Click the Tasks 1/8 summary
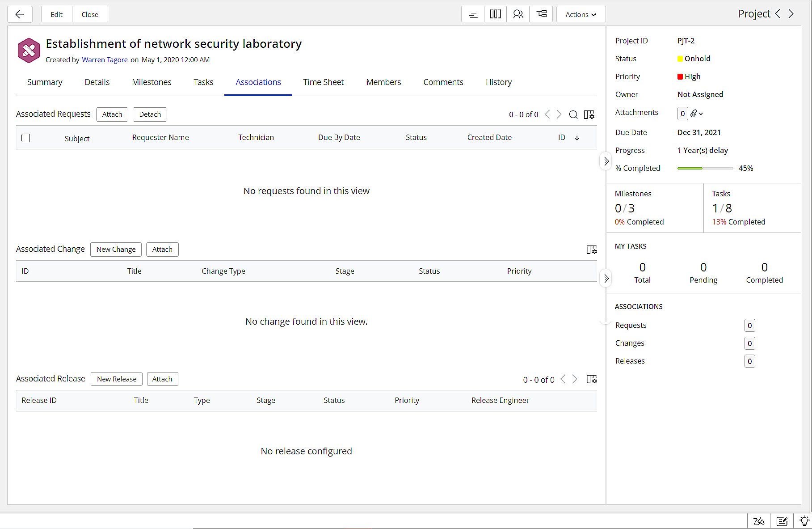Viewport: 812px width, 529px height. [722, 208]
